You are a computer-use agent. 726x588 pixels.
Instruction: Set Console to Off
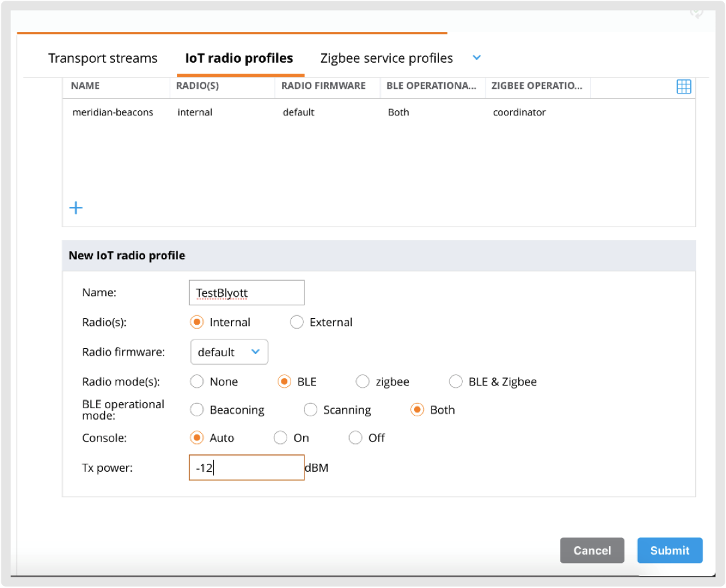[355, 438]
